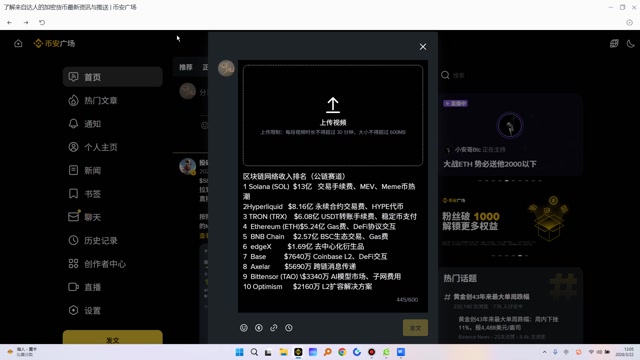This screenshot has height=360, width=640.
Task: Open 创作者中心 creator center
Action: (x=113, y=264)
